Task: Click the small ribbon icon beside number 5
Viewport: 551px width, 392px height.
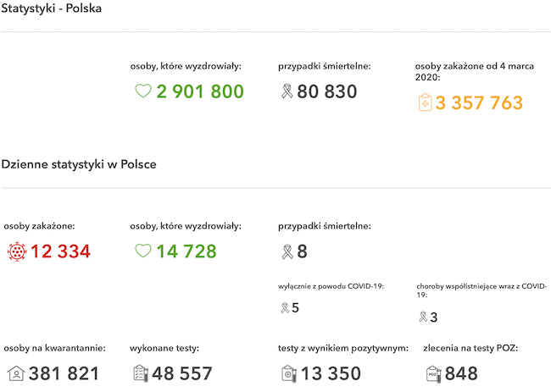Action: click(x=285, y=308)
